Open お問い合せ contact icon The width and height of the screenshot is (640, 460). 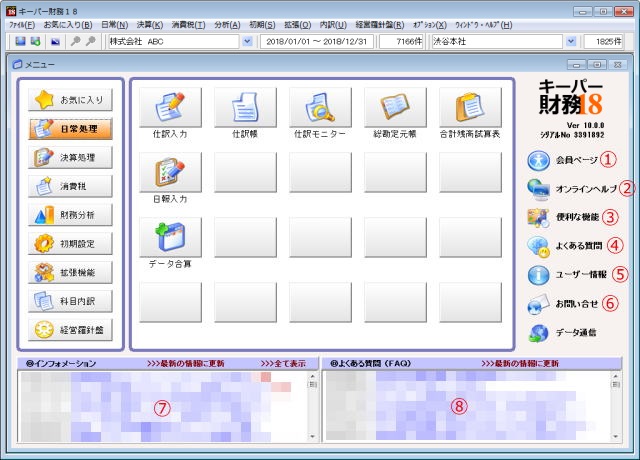tap(538, 304)
